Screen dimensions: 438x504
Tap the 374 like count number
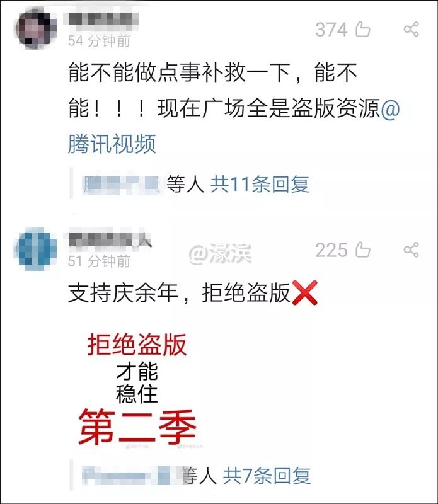(x=331, y=30)
